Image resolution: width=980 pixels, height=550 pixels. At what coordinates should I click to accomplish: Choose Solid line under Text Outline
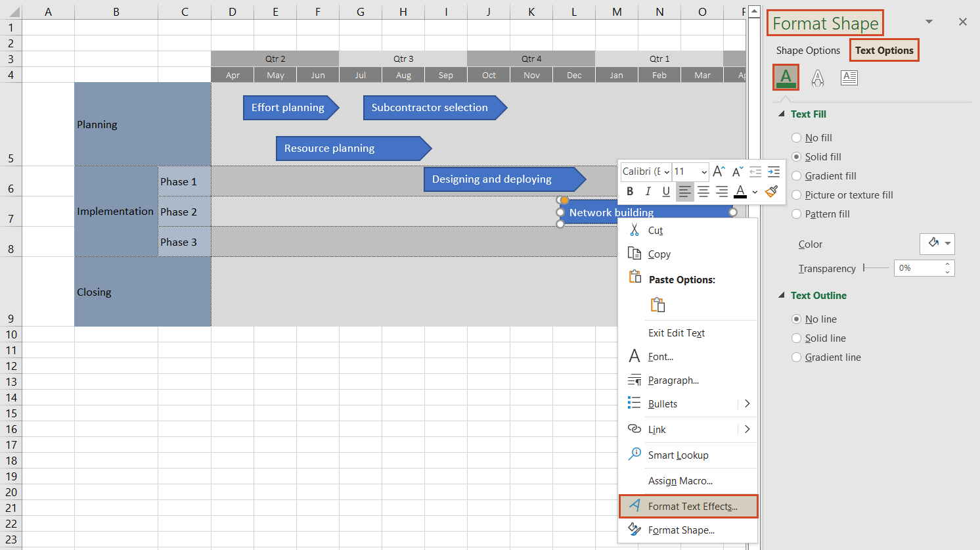[x=796, y=338]
